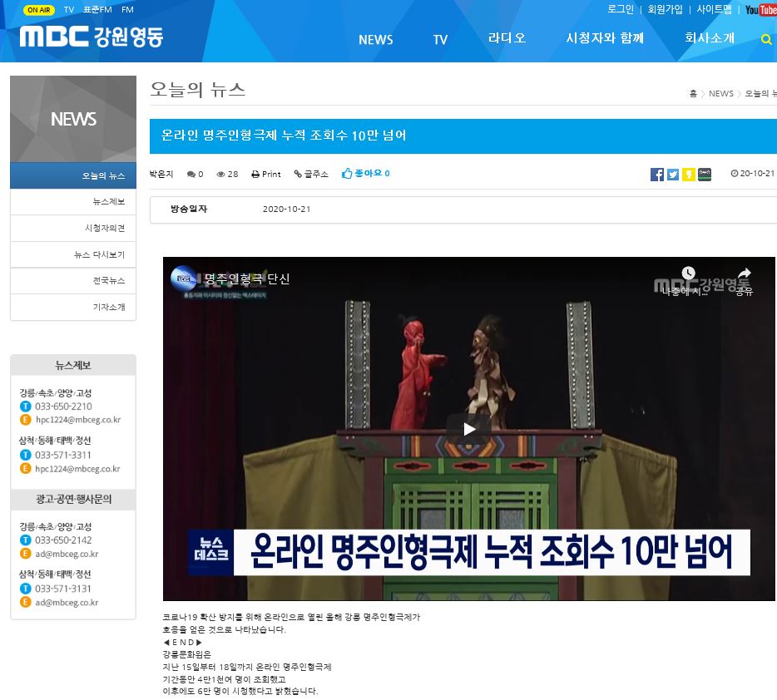Image resolution: width=777 pixels, height=700 pixels.
Task: Click phone number 033-571-3311
Action: 63,455
